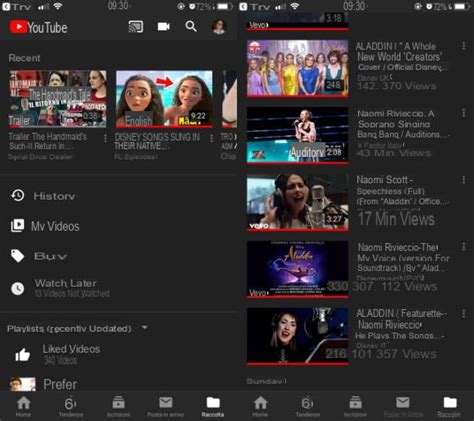Click the Trailer The Handmaid's title text
This screenshot has height=421, width=474.
(x=48, y=141)
